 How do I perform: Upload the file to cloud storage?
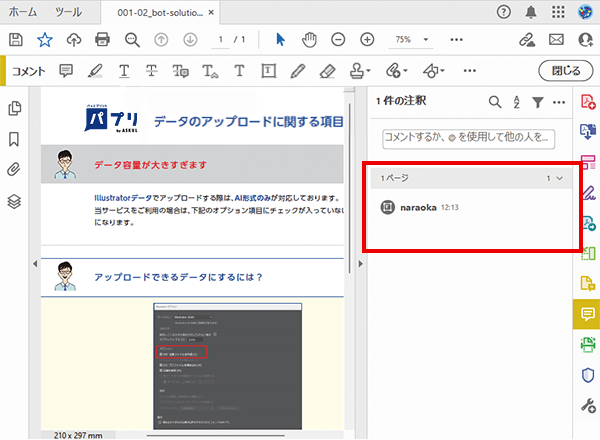click(x=74, y=39)
